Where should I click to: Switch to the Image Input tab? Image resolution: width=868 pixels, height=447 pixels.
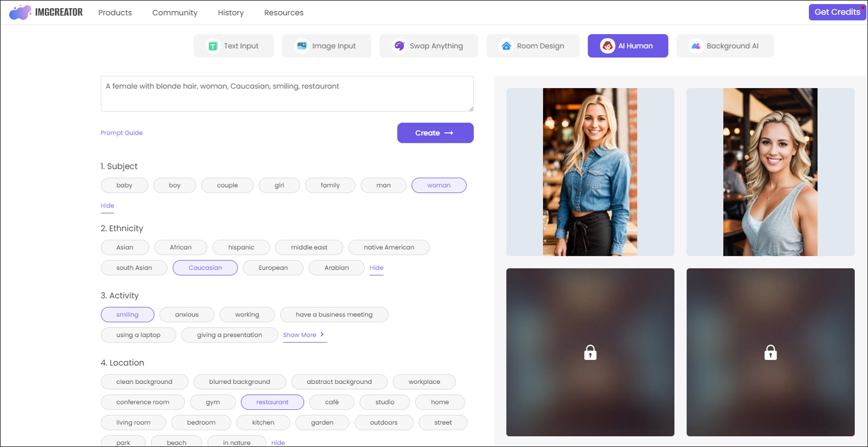coord(326,46)
